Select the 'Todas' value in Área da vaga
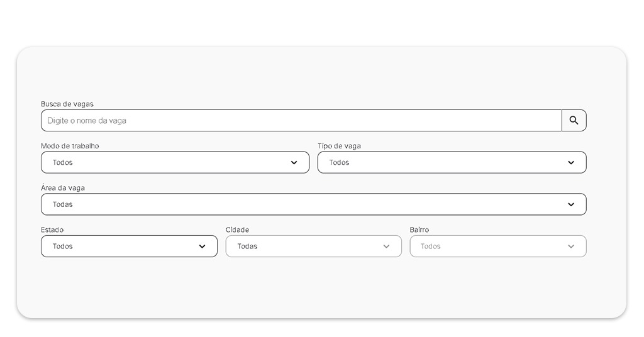644x337 pixels. pyautogui.click(x=63, y=204)
